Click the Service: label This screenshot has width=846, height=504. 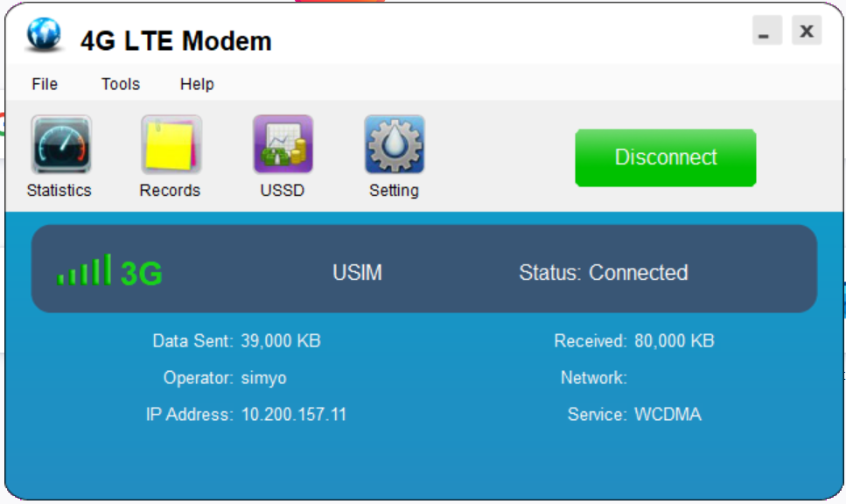[597, 415]
